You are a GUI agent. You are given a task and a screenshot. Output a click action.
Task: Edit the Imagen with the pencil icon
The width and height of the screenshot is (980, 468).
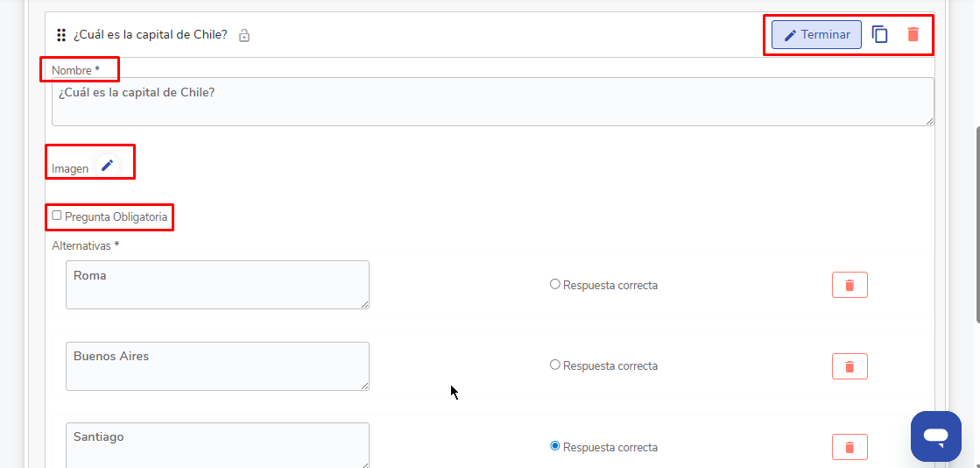pyautogui.click(x=107, y=166)
